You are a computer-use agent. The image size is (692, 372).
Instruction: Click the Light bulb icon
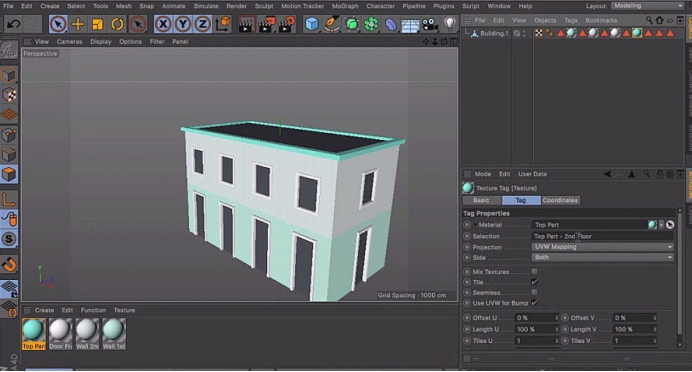(x=449, y=23)
